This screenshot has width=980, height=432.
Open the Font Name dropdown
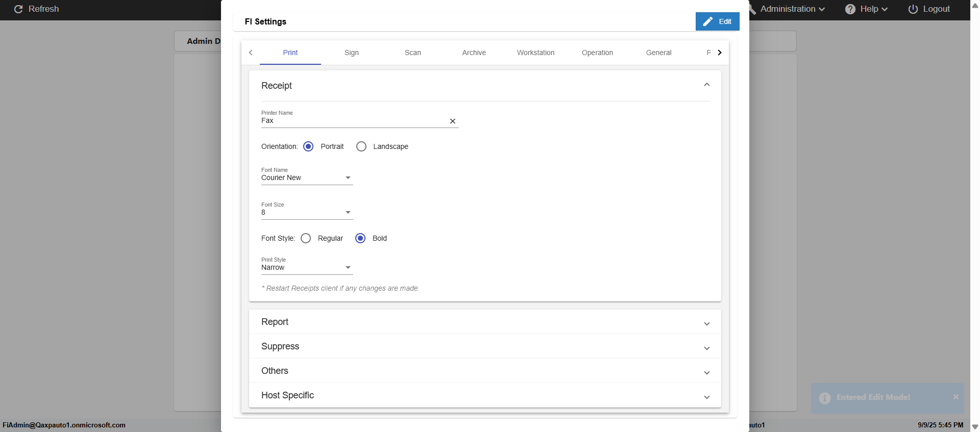(307, 178)
